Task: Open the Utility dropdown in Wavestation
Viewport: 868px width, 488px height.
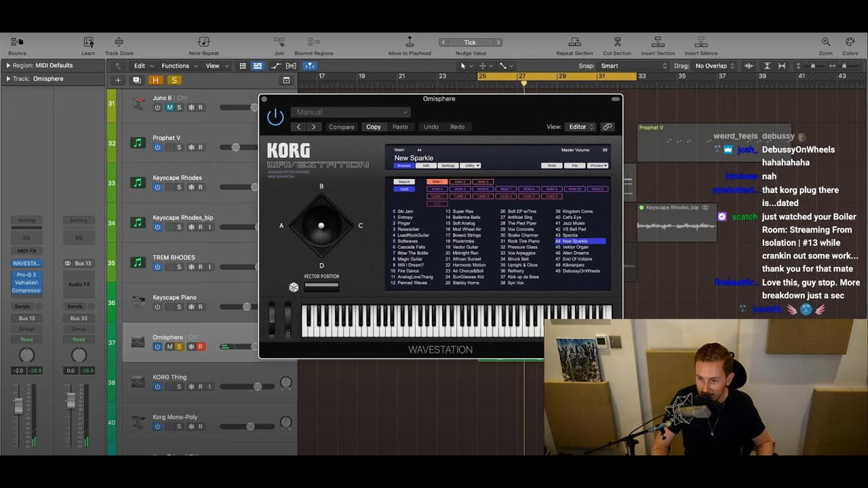Action: tap(470, 165)
